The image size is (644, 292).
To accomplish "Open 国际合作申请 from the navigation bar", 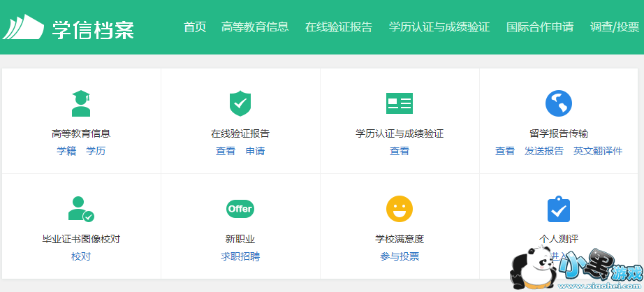I will click(540, 27).
